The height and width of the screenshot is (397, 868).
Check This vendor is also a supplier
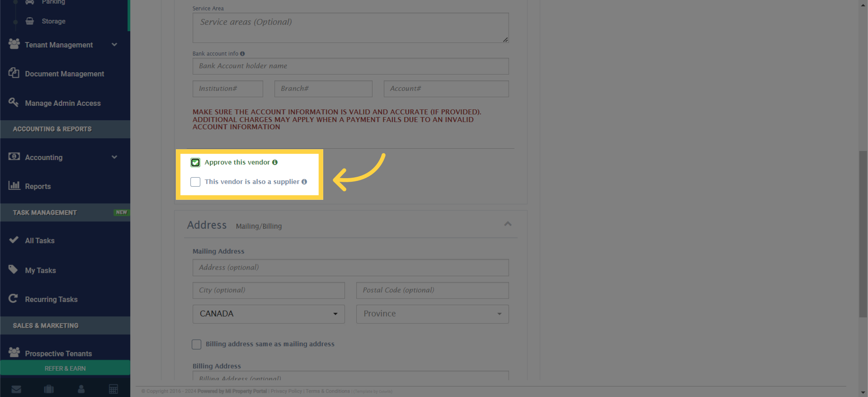point(195,182)
